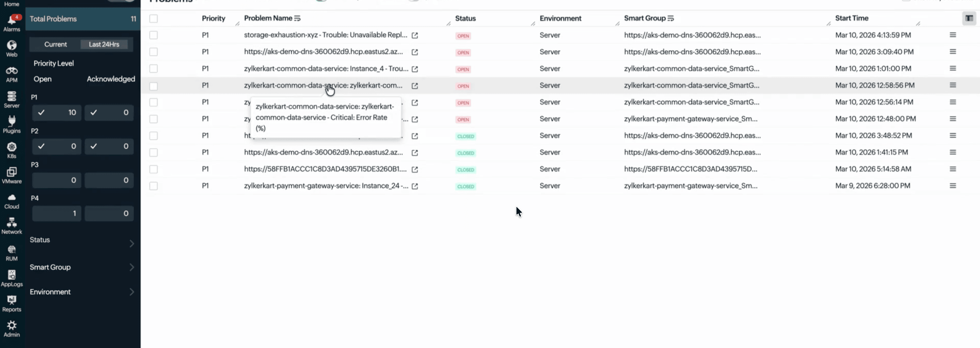Open the actions menu for the 3:48:52 PM row
The image size is (980, 348).
(x=953, y=135)
